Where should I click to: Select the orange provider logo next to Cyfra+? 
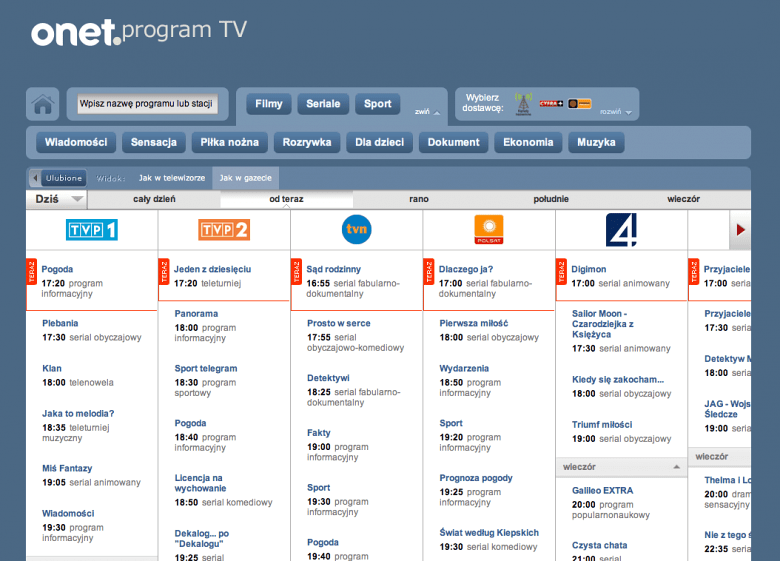pos(580,103)
